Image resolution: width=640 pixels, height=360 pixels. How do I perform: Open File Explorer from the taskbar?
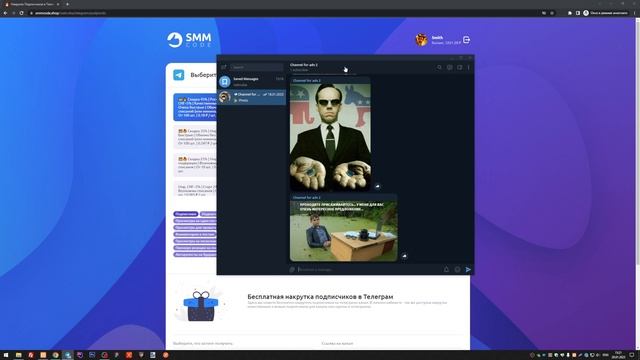tap(18, 355)
